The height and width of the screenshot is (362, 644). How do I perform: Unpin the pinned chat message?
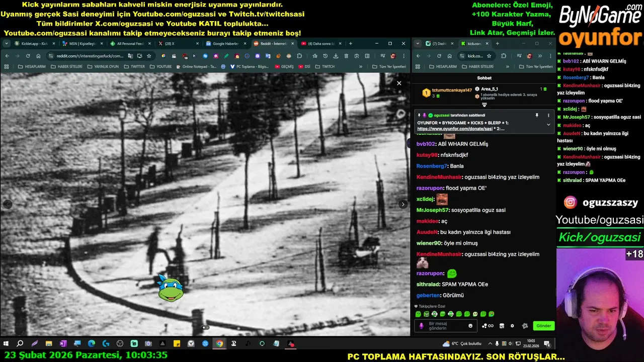pyautogui.click(x=537, y=116)
